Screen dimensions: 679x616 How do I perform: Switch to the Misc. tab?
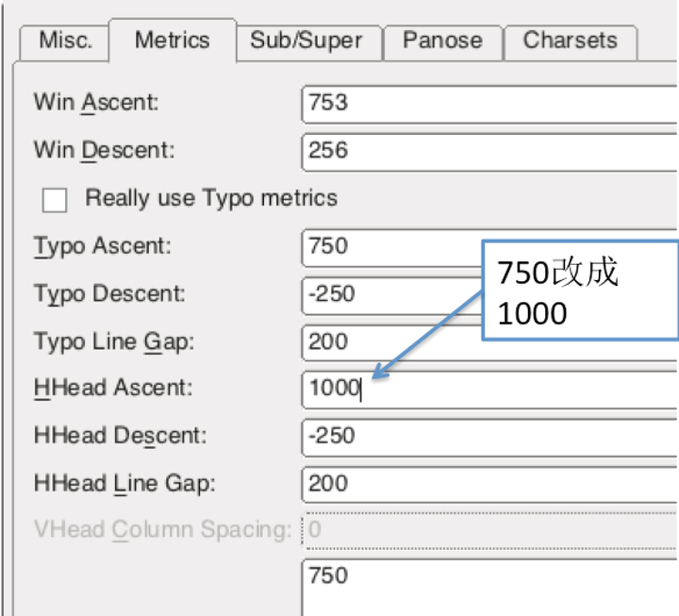click(64, 41)
